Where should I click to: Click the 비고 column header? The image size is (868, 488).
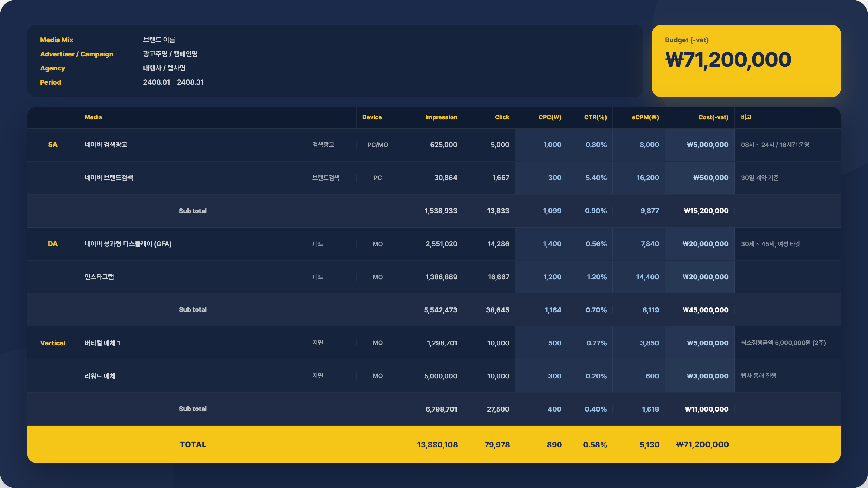[746, 117]
